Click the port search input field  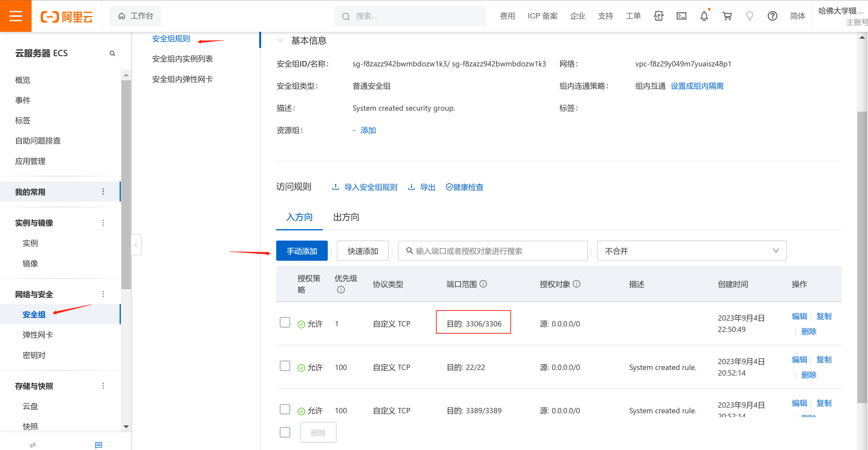492,251
